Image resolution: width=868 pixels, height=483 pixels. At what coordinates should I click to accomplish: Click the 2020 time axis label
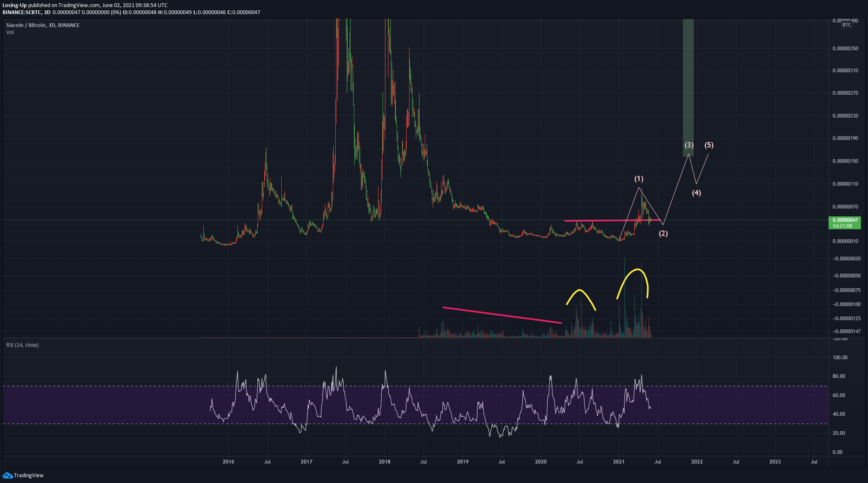pos(541,461)
